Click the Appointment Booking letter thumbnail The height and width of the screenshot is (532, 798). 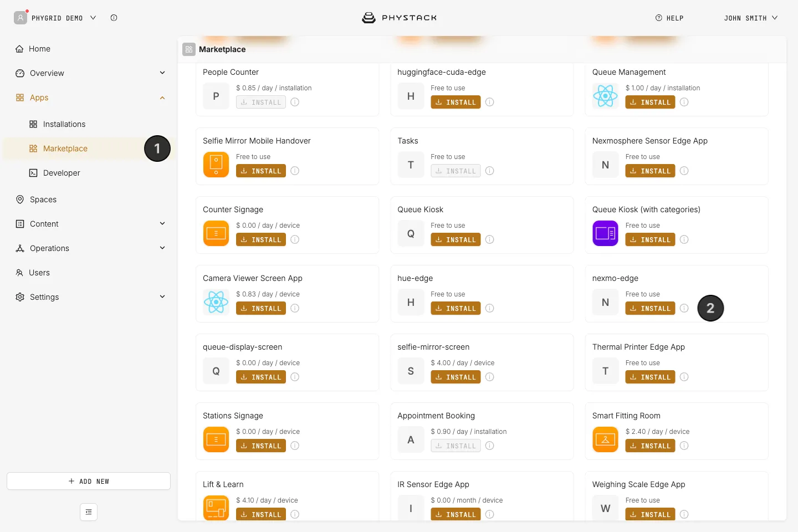pos(411,439)
